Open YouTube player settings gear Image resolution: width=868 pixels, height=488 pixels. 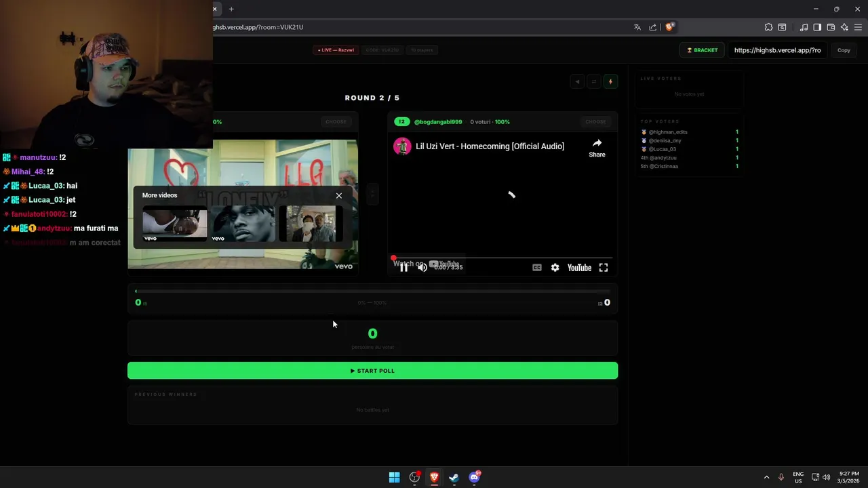[555, 268]
